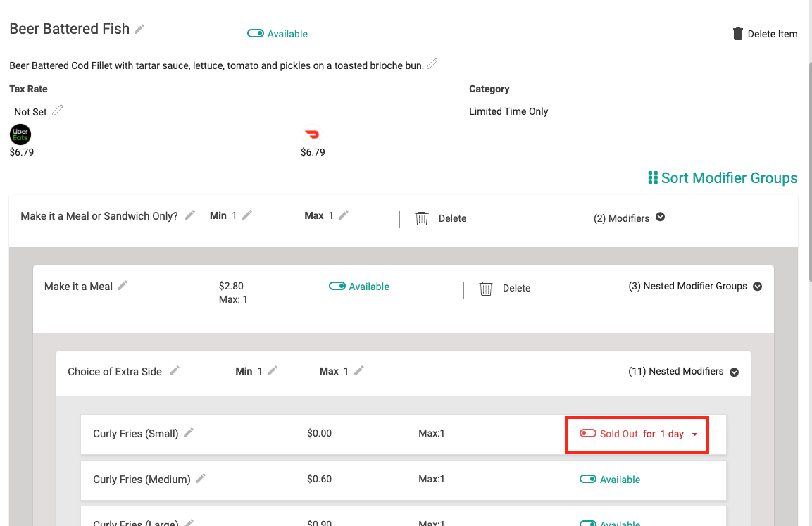Expand the (2) Modifiers list
This screenshot has height=526, width=812.
[x=660, y=218]
